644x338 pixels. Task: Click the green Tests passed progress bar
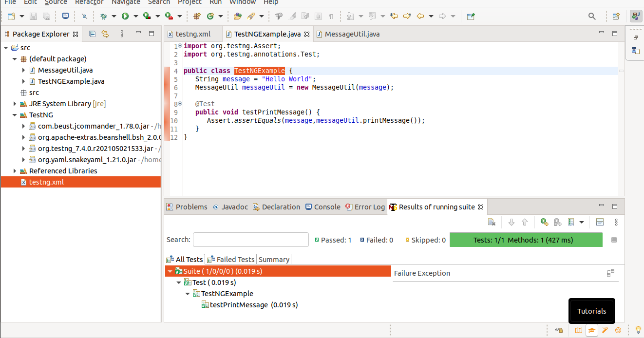tap(526, 240)
